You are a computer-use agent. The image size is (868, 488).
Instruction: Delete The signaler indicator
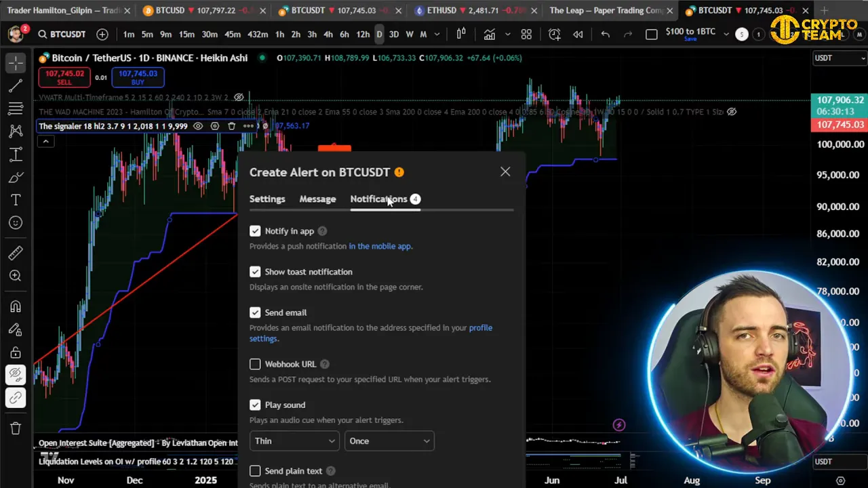[231, 126]
